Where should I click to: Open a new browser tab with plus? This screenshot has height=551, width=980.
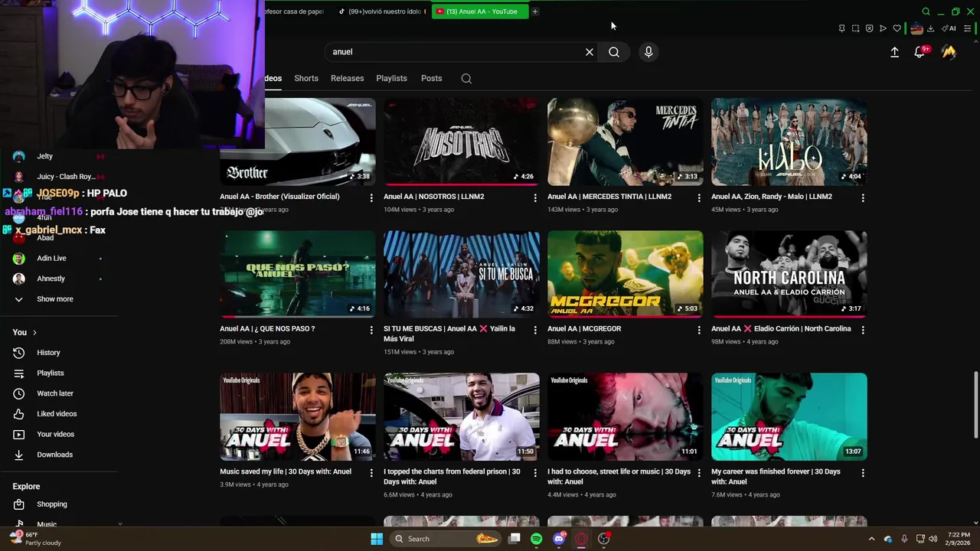pyautogui.click(x=535, y=11)
